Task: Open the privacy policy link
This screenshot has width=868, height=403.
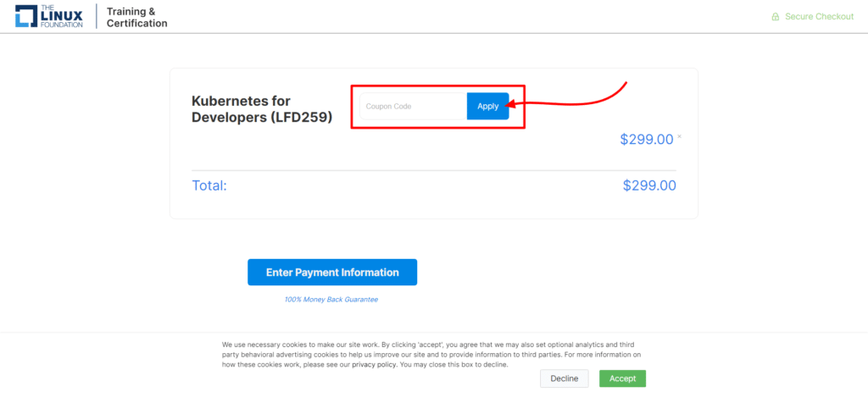Action: 374,365
